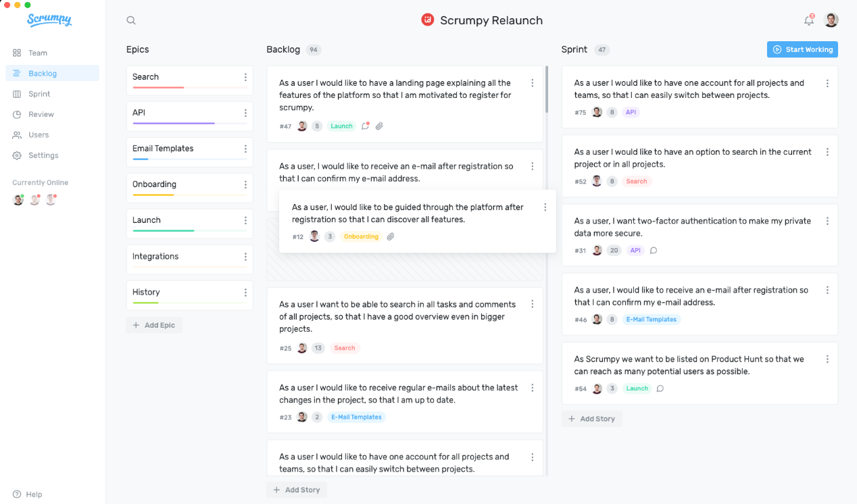Click the Help icon at sidebar bottom

[17, 495]
